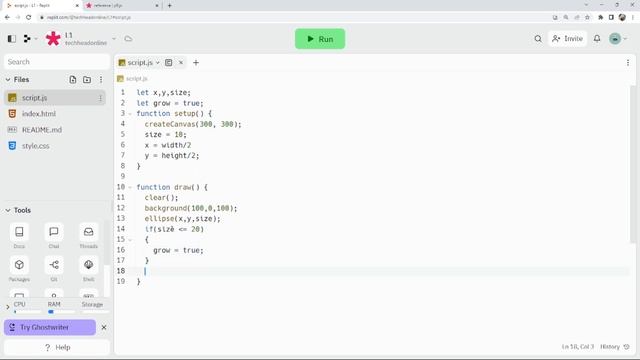Image resolution: width=640 pixels, height=360 pixels.
Task: Create a new file with the file icon
Action: tap(73, 80)
